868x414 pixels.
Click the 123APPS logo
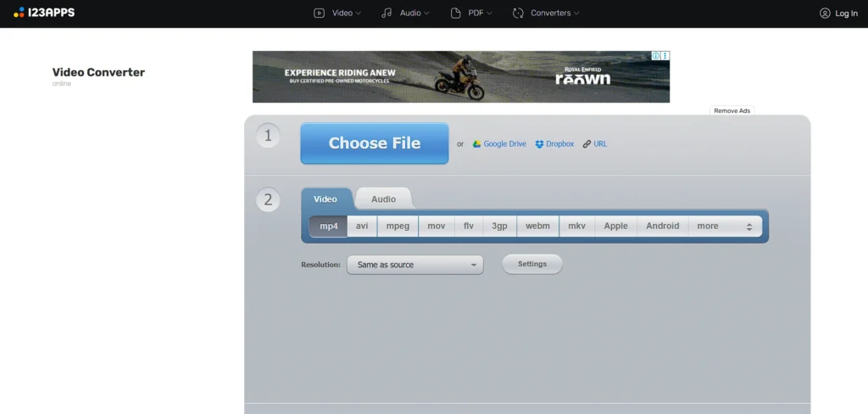(44, 13)
